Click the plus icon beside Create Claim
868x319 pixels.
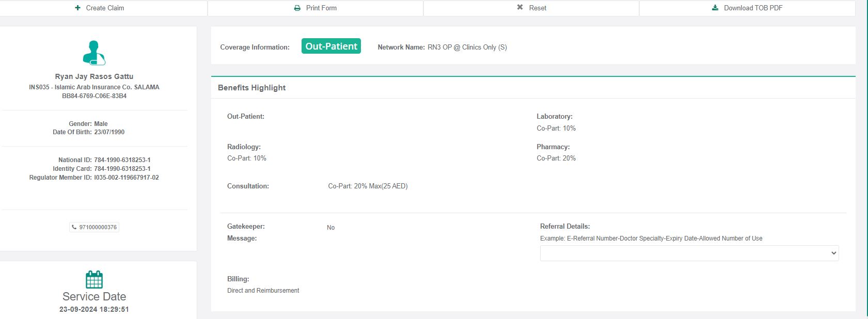(78, 8)
